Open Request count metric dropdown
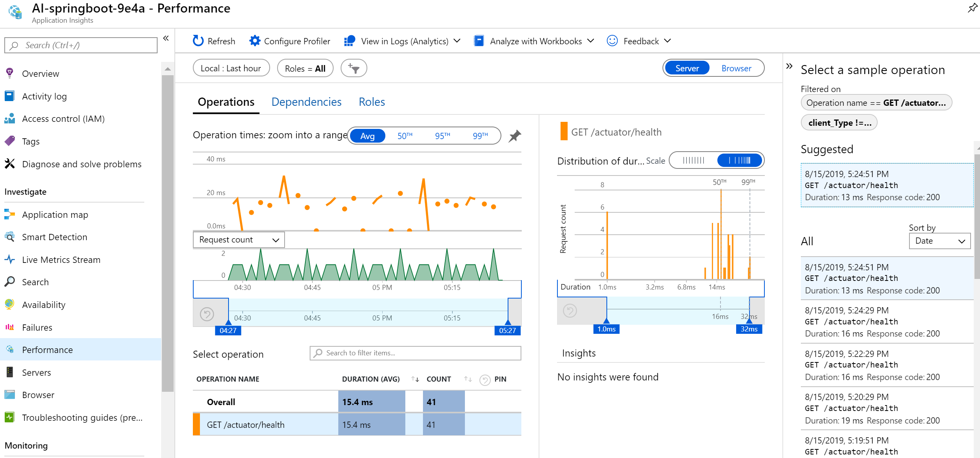 [x=239, y=240]
